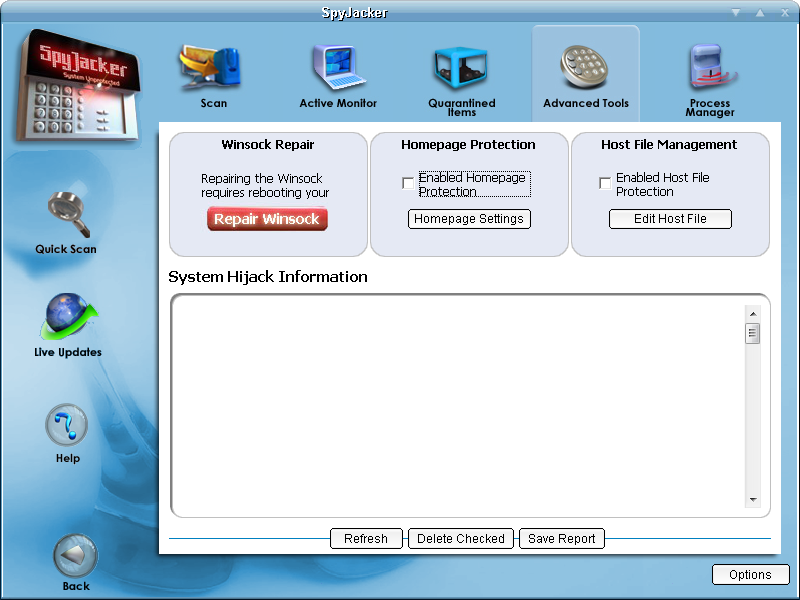Click the Active Monitor tab label
Image resolution: width=800 pixels, height=600 pixels.
[338, 103]
